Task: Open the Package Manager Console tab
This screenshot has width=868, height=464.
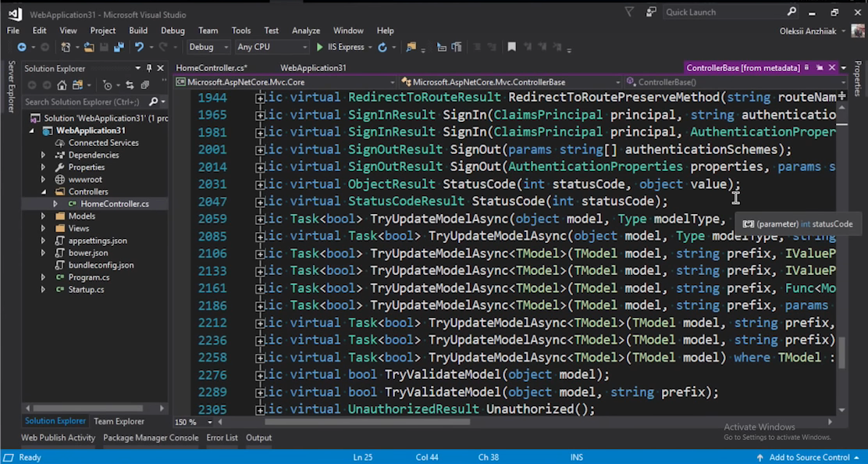Action: point(151,437)
